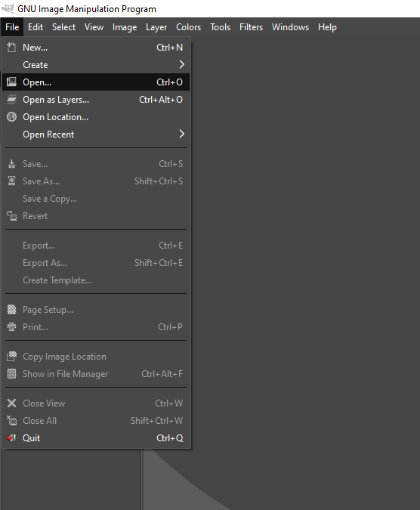Click the Save As... menu entry
This screenshot has height=510, width=420.
(x=96, y=181)
